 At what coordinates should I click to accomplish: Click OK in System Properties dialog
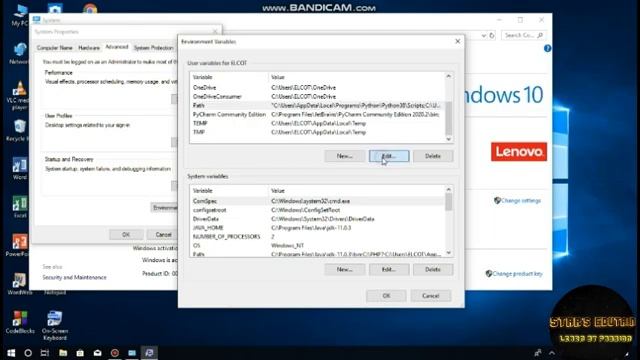pyautogui.click(x=126, y=235)
